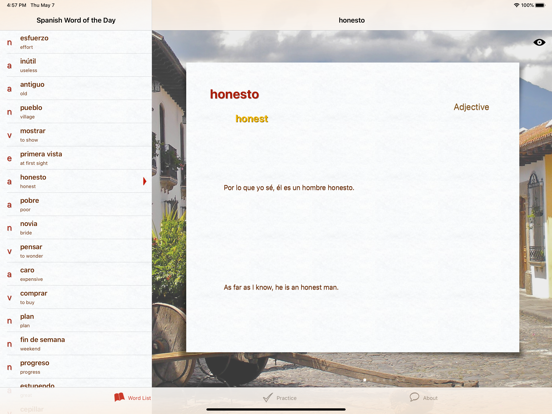Click the Word List book icon
Viewport: 552px width, 414px height.
point(119,397)
